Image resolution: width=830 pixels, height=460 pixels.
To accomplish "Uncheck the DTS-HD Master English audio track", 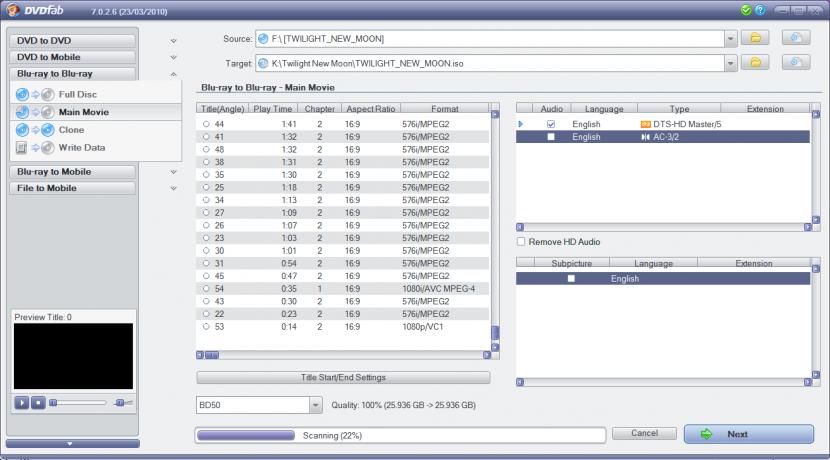I will [x=550, y=124].
